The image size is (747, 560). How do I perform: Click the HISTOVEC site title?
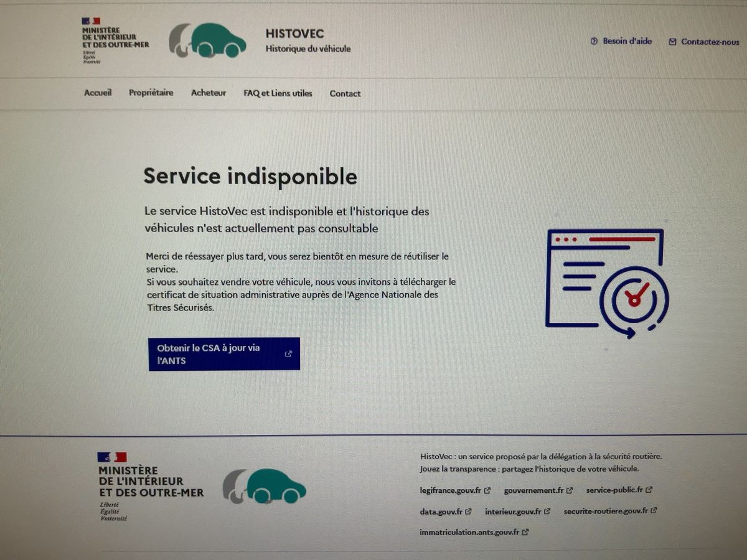pyautogui.click(x=295, y=34)
